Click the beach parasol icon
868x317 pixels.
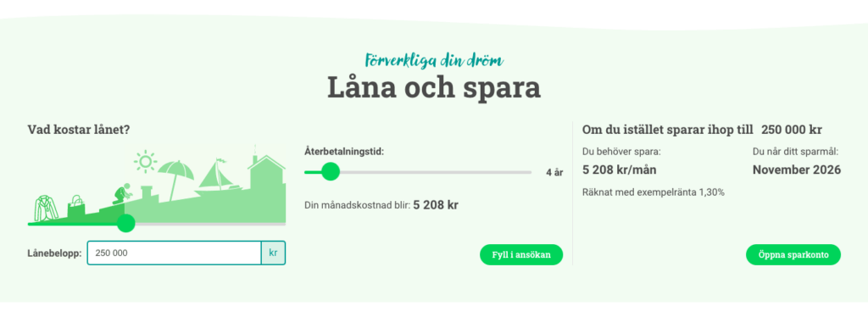click(x=176, y=179)
